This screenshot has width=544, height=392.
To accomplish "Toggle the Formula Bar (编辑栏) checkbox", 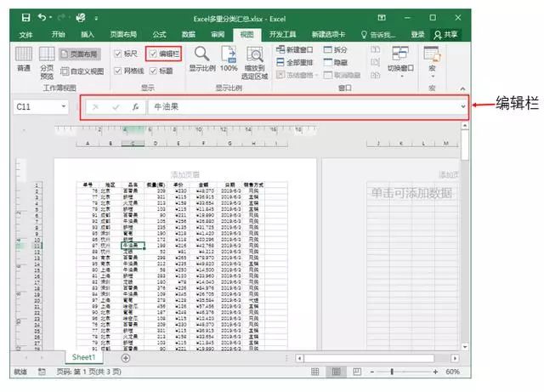I will pos(153,54).
